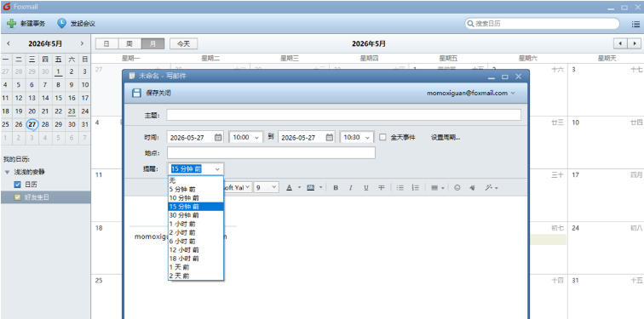Select day 27 in the mini calendar
Image resolution: width=644 pixels, height=319 pixels.
pos(32,124)
